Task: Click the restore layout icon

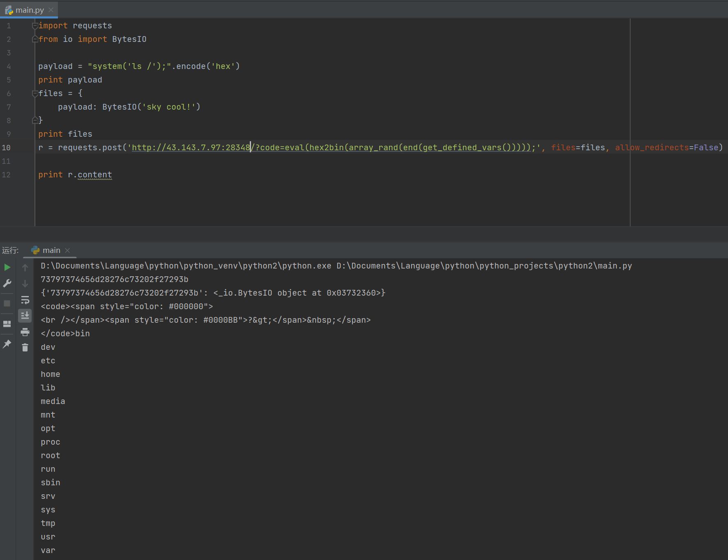Action: [7, 324]
